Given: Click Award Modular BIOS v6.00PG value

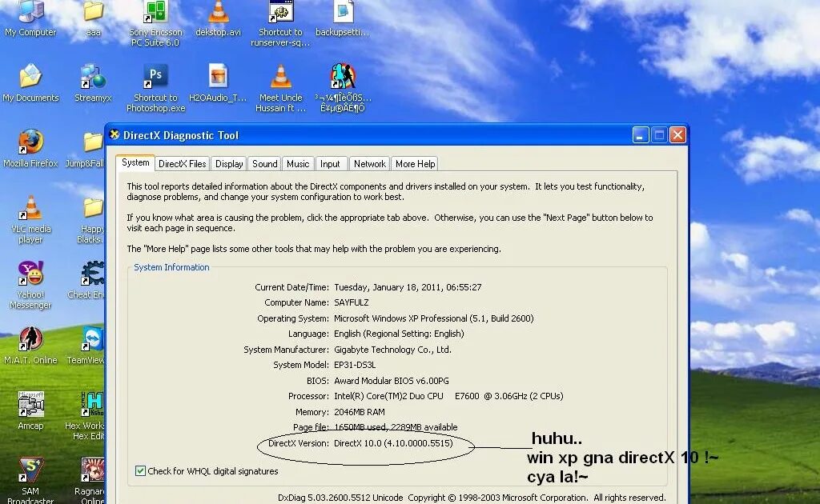Looking at the screenshot, I should pos(392,381).
